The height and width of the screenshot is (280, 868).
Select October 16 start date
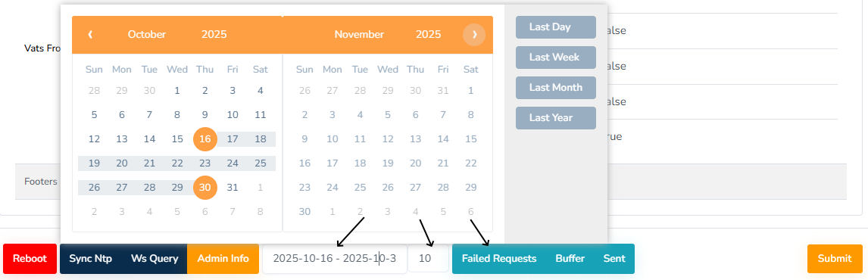pyautogui.click(x=205, y=139)
